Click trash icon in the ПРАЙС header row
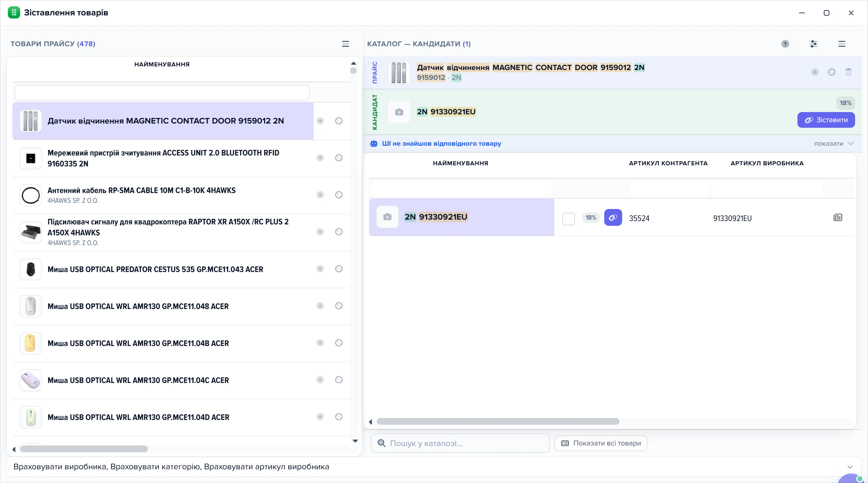This screenshot has height=483, width=868. 848,72
